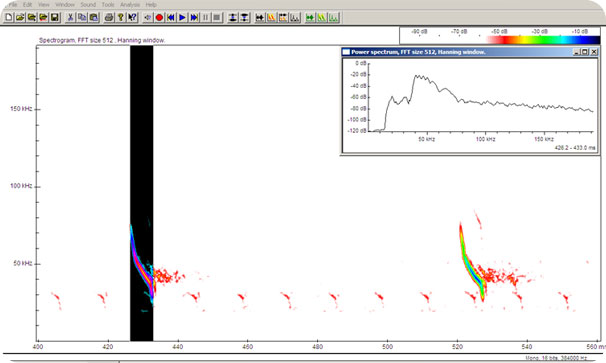Click the New file icon
This screenshot has width=606, height=363.
click(x=9, y=17)
